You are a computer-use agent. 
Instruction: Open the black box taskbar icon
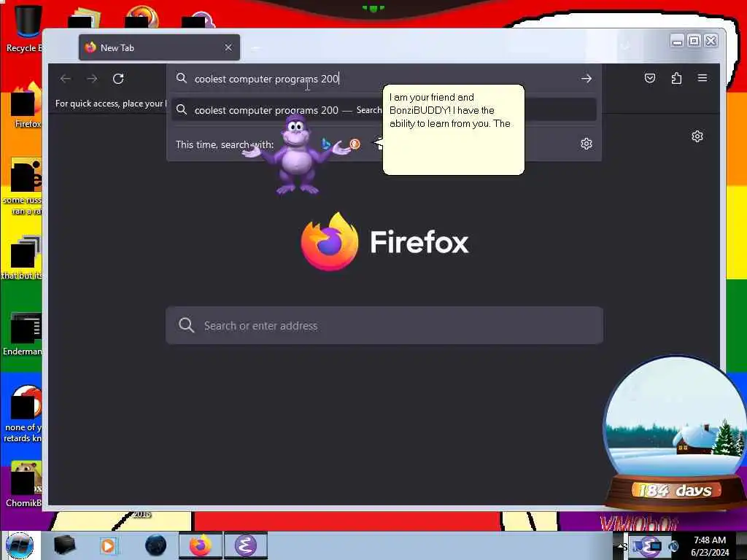click(x=64, y=545)
